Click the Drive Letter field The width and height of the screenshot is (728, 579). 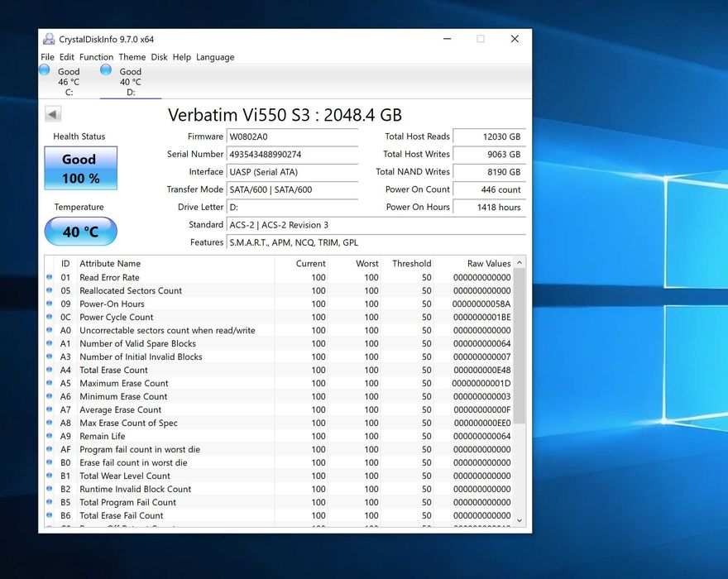click(293, 207)
